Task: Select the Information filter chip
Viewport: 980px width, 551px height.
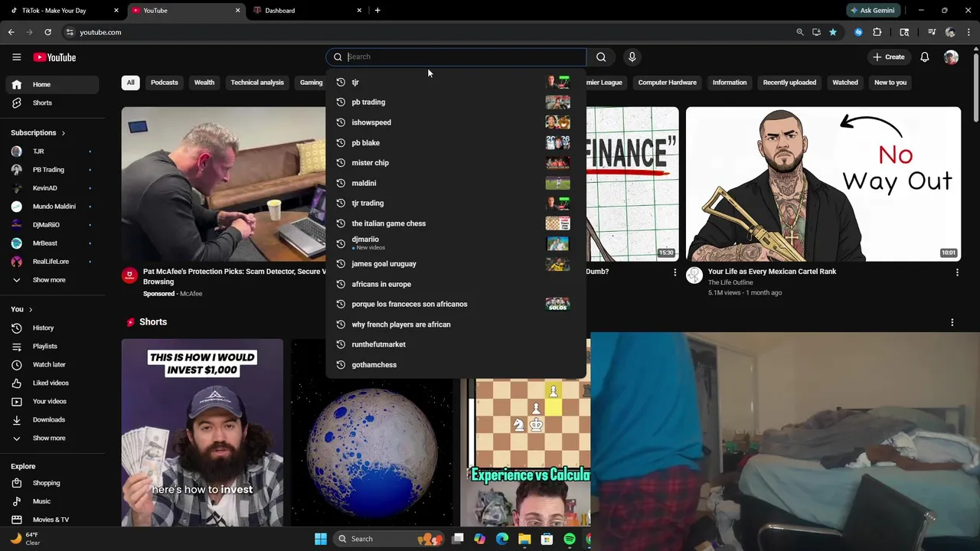Action: pyautogui.click(x=730, y=83)
